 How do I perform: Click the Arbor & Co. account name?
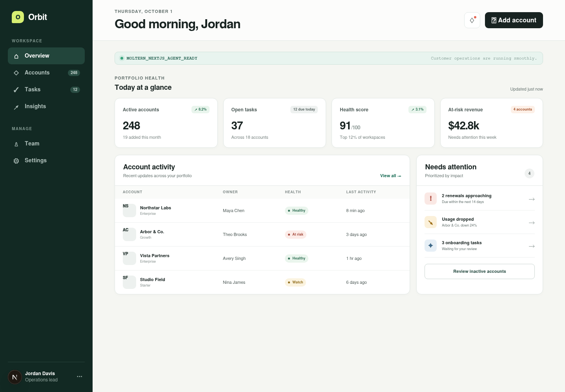[152, 232]
